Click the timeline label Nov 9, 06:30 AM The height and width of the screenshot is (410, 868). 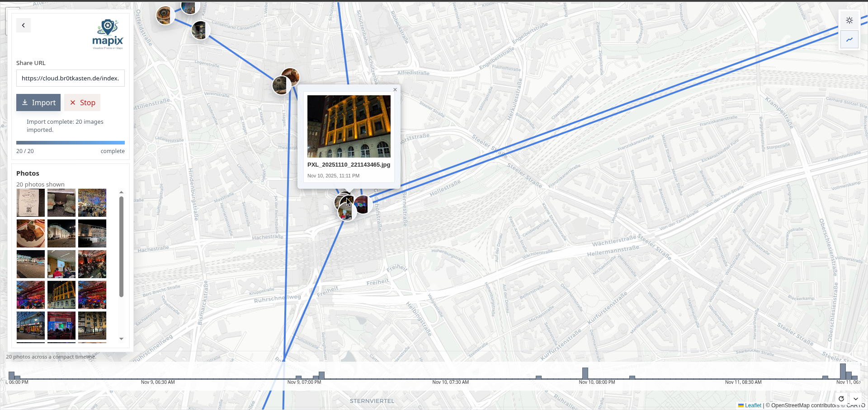pos(158,382)
